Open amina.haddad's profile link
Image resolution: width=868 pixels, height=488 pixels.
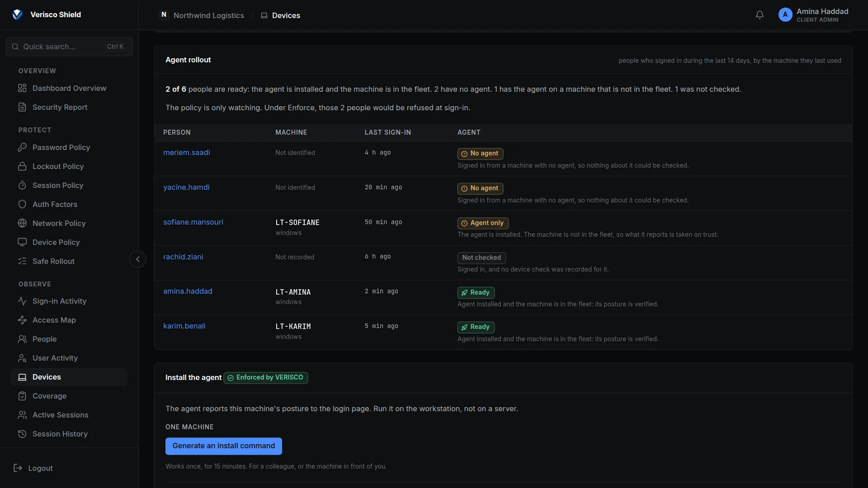coord(188,291)
